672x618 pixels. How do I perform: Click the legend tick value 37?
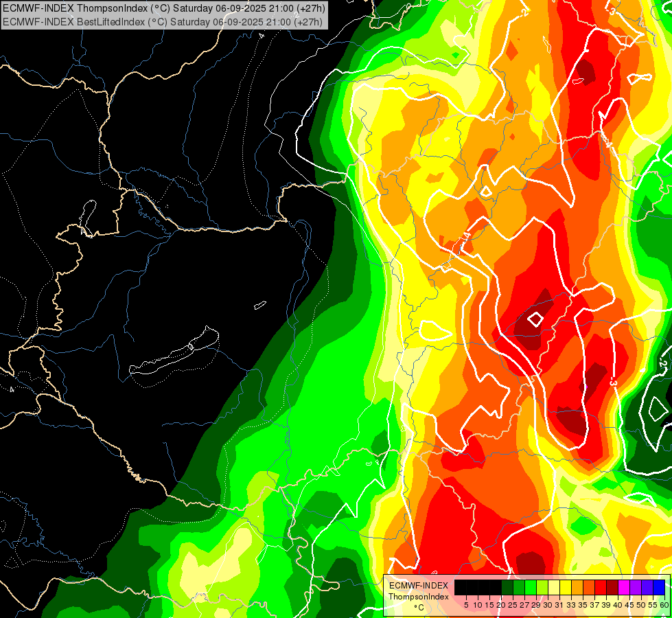pos(595,605)
